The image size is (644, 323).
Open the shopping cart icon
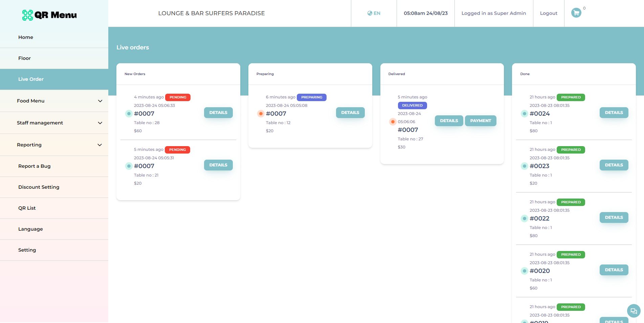[x=576, y=13]
